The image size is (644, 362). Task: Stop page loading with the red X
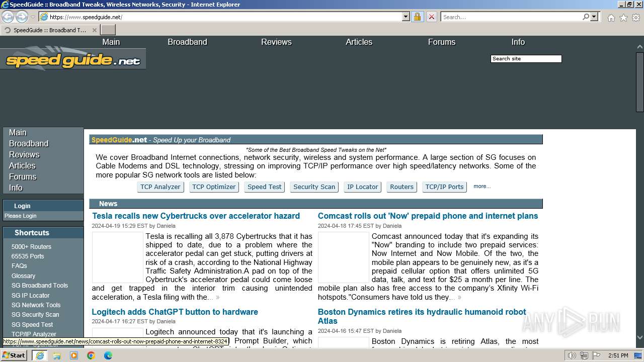point(431,17)
